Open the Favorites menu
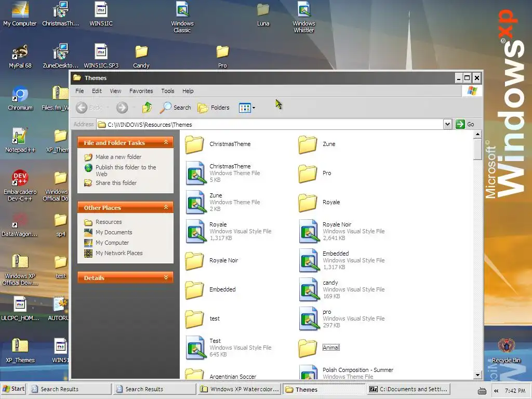532x399 pixels. 141,91
